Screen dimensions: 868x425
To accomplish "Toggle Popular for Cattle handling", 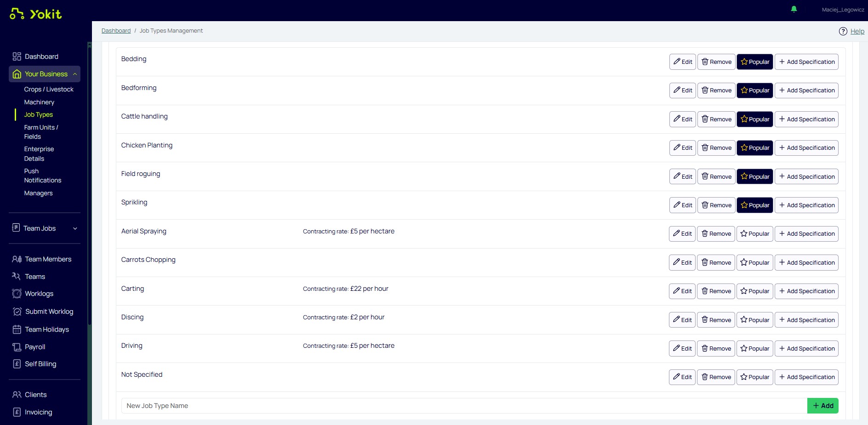I will (754, 119).
